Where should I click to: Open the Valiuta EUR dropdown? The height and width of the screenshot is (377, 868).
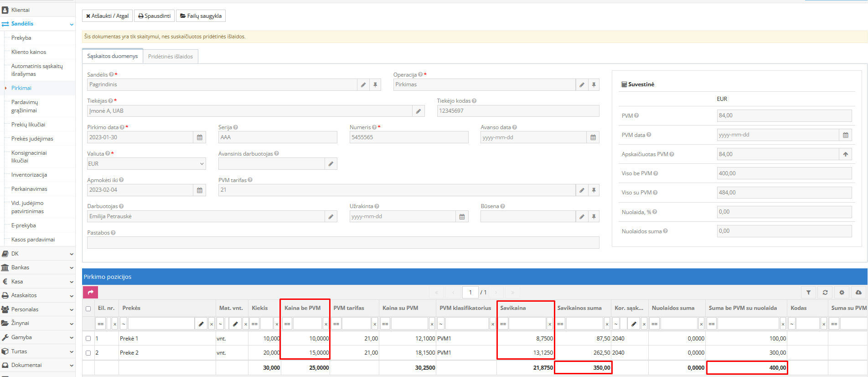[x=146, y=164]
